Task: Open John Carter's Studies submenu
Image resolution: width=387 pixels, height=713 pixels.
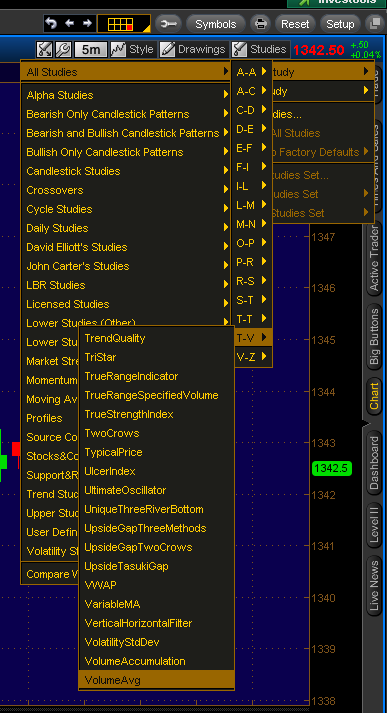Action: [126, 266]
